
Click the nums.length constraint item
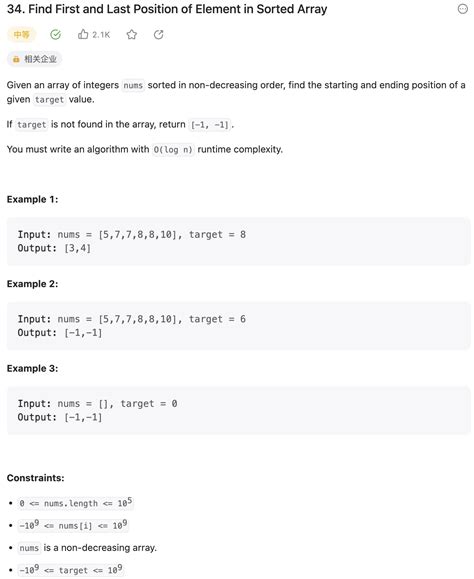point(76,503)
